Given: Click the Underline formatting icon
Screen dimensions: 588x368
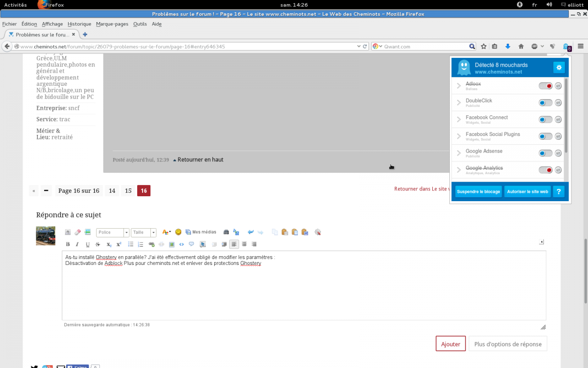Looking at the screenshot, I should point(88,244).
